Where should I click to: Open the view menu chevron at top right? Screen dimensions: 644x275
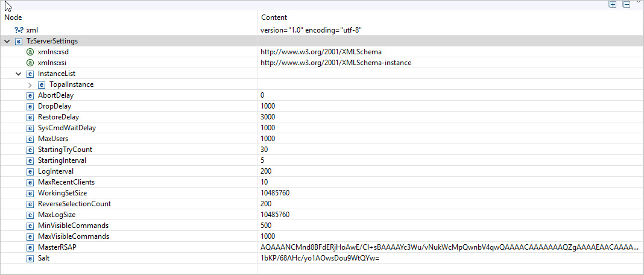(639, 2)
